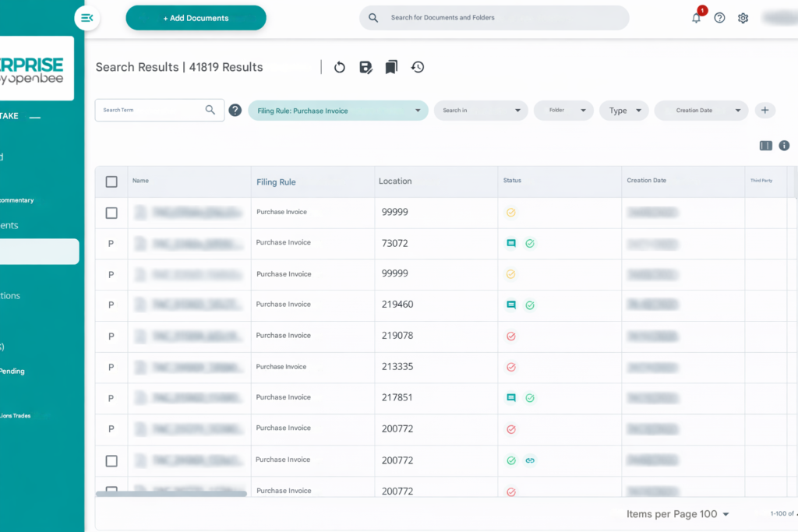Sort by the Location column header
Viewport: 798px width, 532px height.
click(395, 181)
